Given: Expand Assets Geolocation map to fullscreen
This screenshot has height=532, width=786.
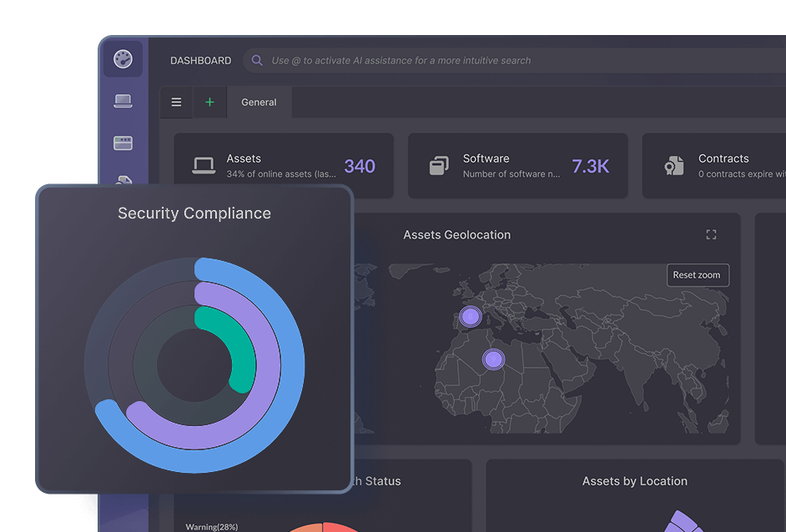Looking at the screenshot, I should tap(711, 235).
